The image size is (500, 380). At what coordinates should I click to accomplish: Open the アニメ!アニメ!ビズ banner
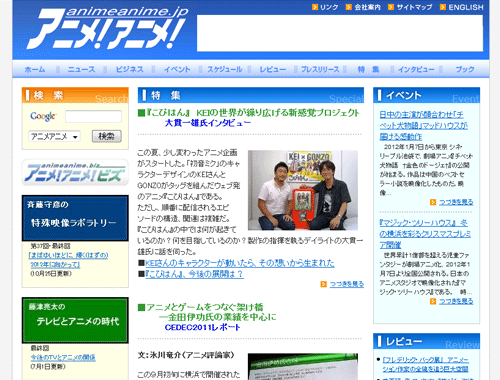pyautogui.click(x=75, y=172)
